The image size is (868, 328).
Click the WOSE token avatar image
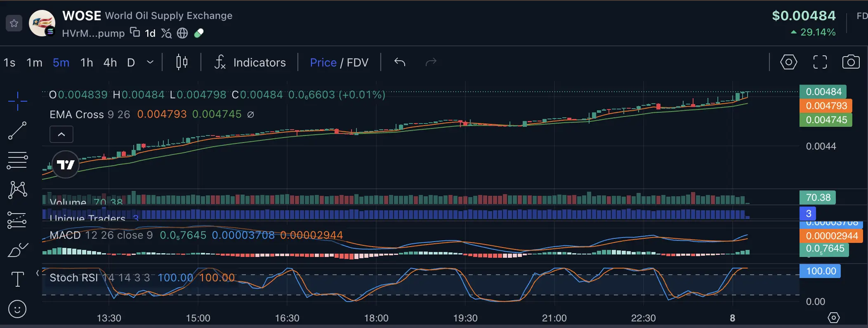point(42,23)
